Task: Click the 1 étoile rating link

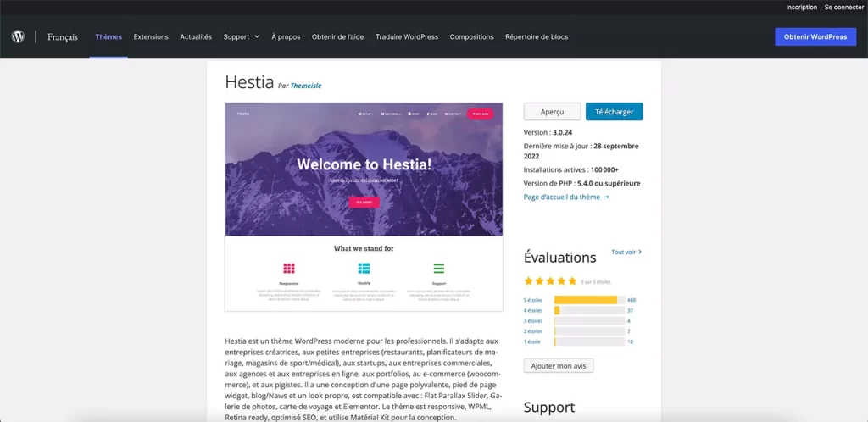Action: [x=532, y=341]
